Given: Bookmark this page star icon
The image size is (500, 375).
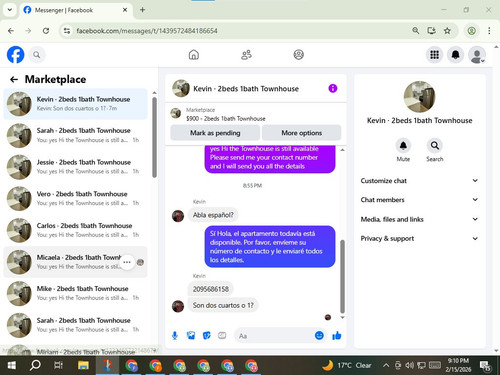Looking at the screenshot, I should [447, 31].
